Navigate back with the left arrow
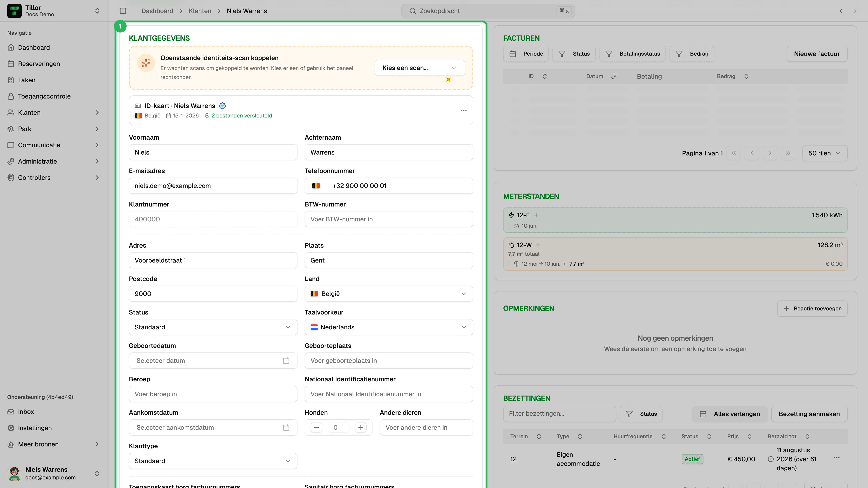Screen dimensions: 868x488 tap(841, 11)
